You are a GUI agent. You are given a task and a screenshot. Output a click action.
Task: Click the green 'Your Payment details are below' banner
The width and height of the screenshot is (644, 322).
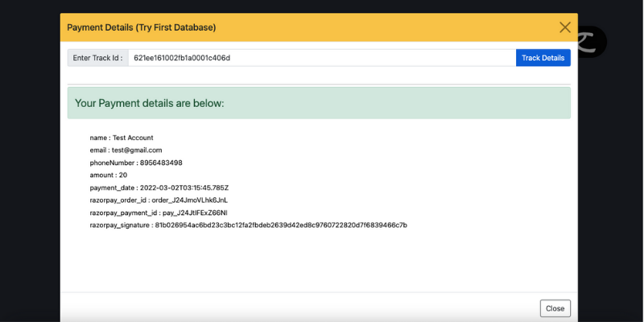[x=319, y=103]
